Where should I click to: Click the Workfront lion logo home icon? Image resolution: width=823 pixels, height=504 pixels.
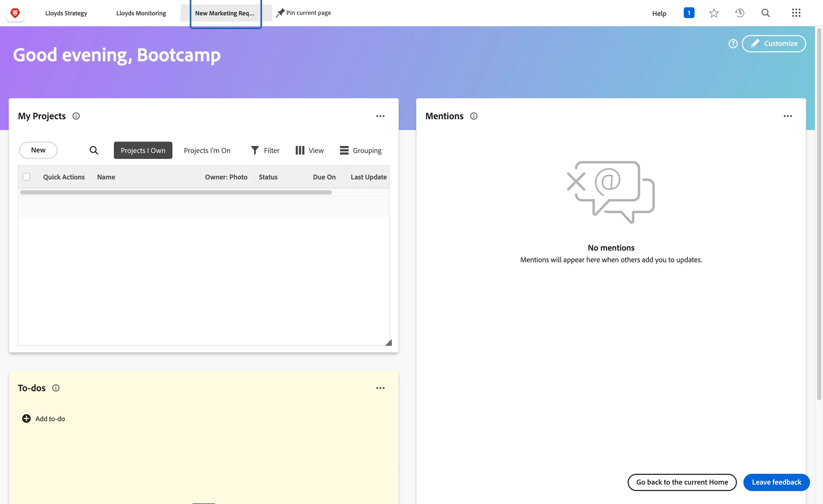pos(15,13)
